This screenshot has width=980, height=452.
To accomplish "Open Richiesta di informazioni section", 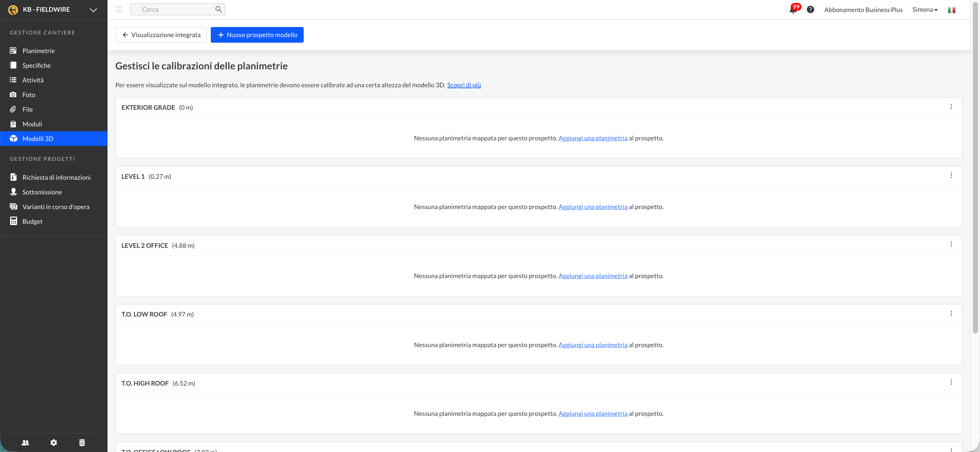I will click(x=56, y=177).
